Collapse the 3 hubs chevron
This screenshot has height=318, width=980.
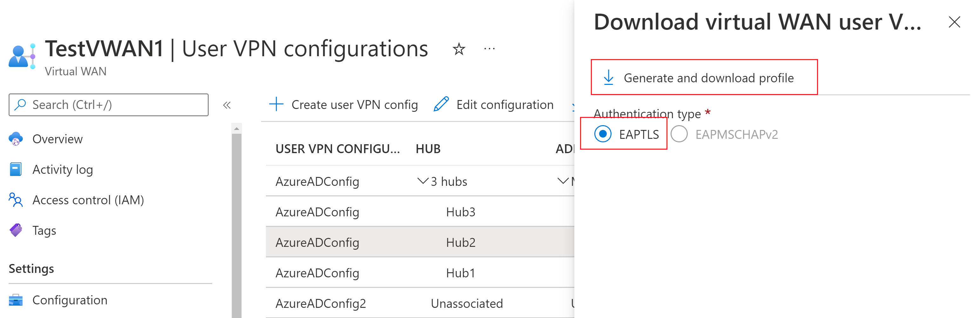coord(423,181)
